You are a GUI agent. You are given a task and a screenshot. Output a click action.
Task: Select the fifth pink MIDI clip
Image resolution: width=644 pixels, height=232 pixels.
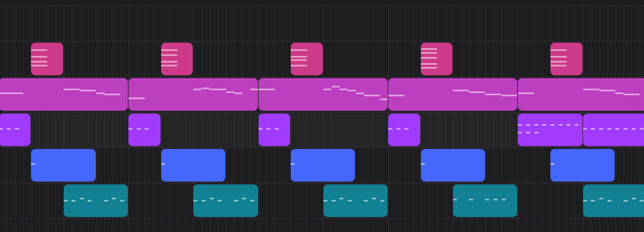click(566, 59)
